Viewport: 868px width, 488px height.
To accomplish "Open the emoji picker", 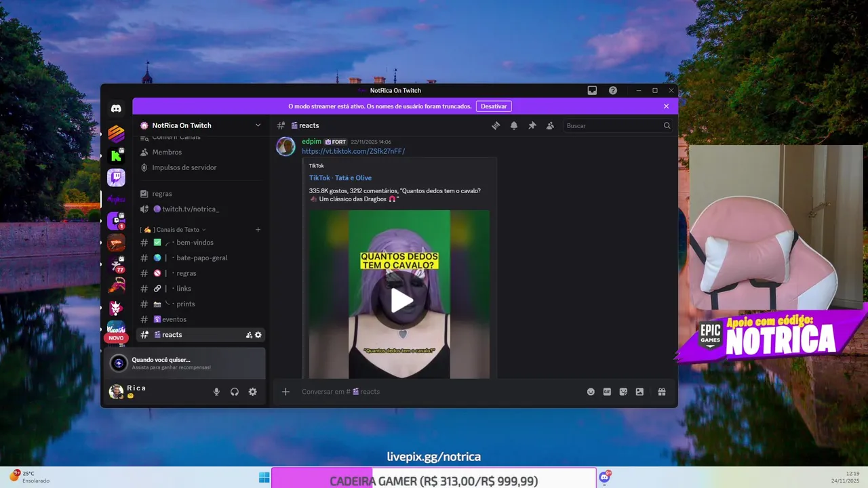I will tap(591, 392).
